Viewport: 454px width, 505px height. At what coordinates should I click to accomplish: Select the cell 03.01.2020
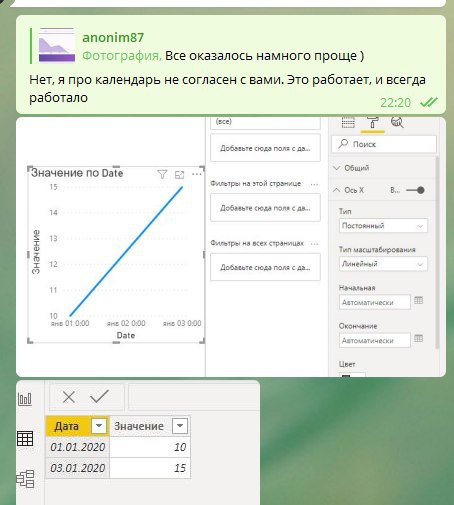click(78, 468)
